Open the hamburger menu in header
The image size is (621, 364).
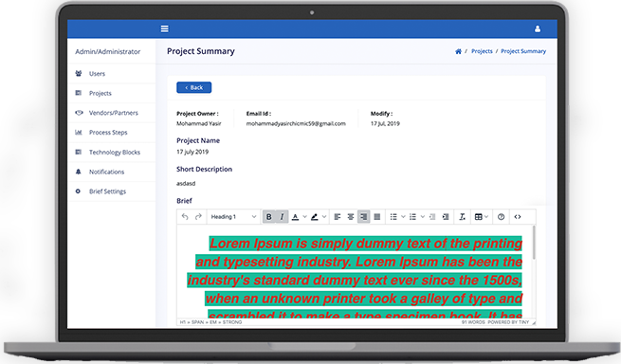tap(164, 29)
